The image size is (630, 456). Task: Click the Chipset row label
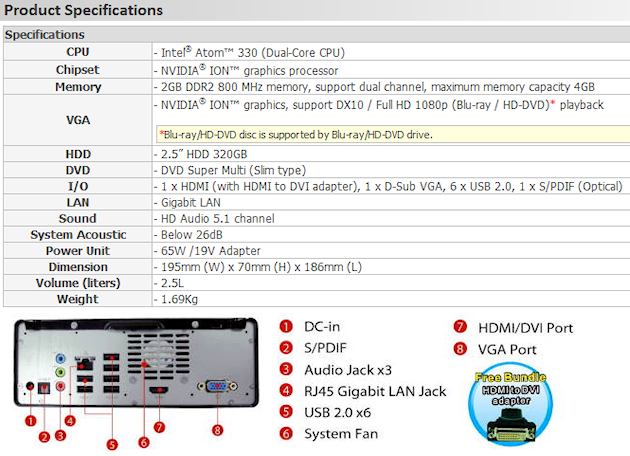pos(78,70)
